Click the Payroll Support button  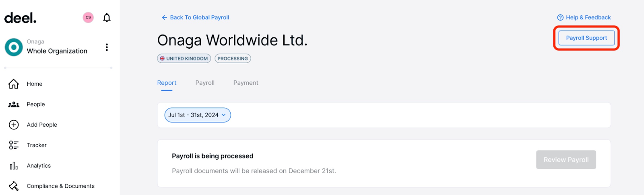(x=586, y=38)
